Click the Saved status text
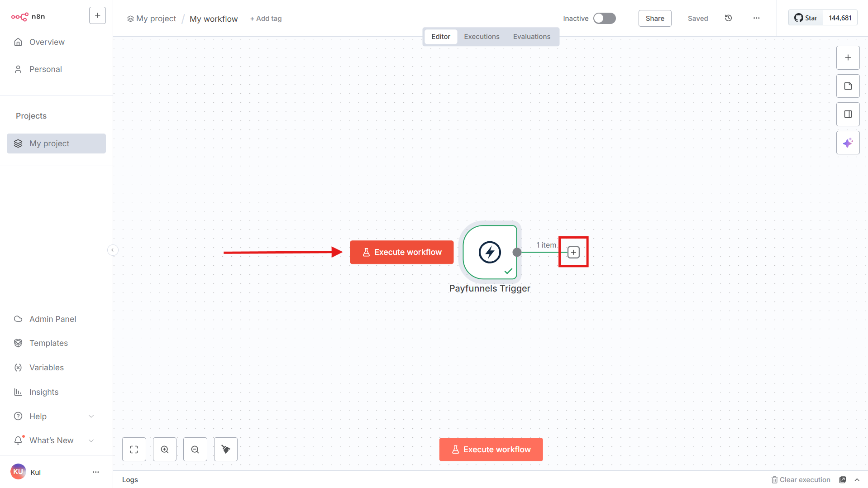This screenshot has width=868, height=488. 698,19
